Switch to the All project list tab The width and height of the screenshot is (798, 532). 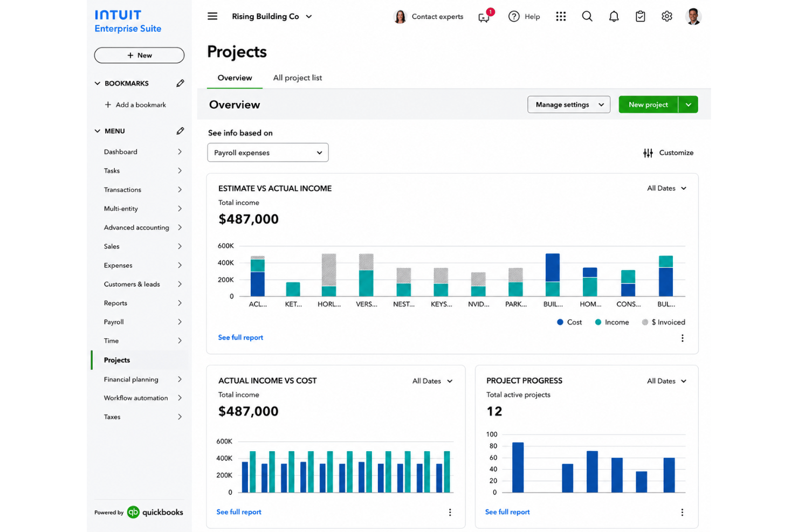pos(298,78)
